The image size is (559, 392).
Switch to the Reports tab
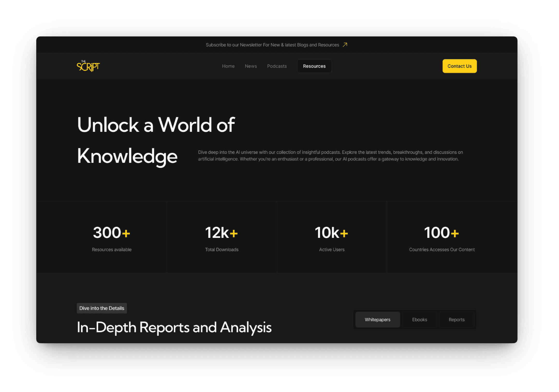click(x=456, y=320)
